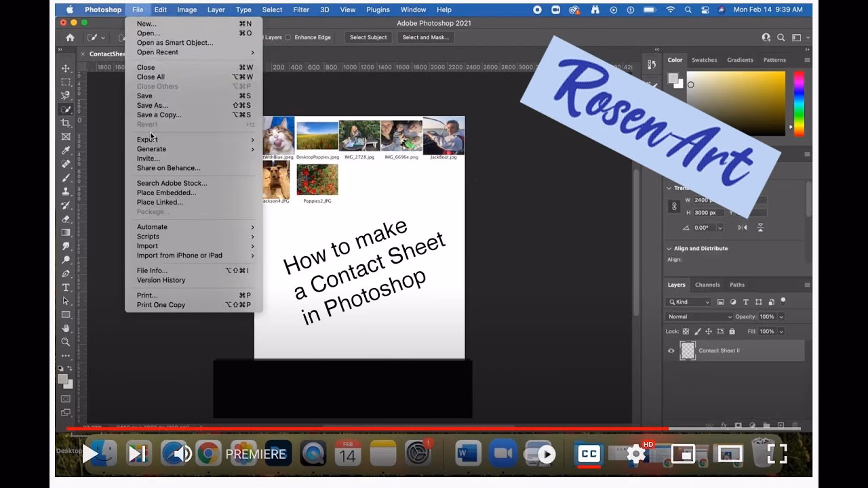Image resolution: width=868 pixels, height=488 pixels.
Task: Hide the Contact Sheet II layer
Action: (x=671, y=350)
